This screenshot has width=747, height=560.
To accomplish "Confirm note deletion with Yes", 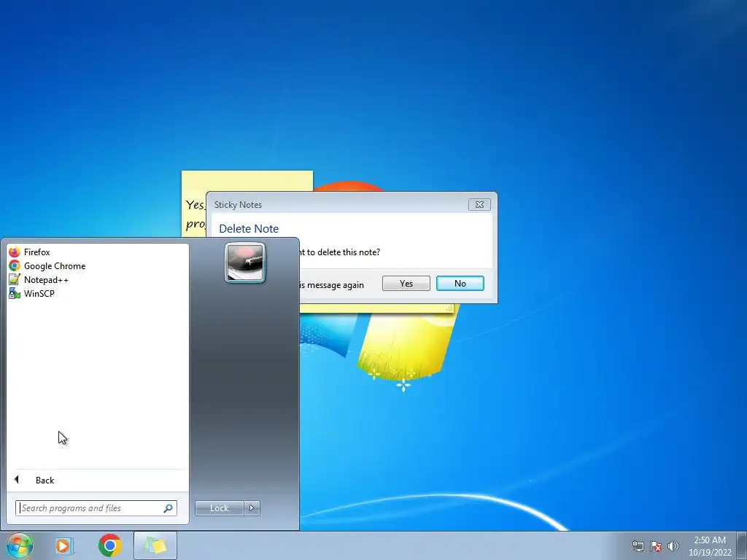I will pos(406,284).
